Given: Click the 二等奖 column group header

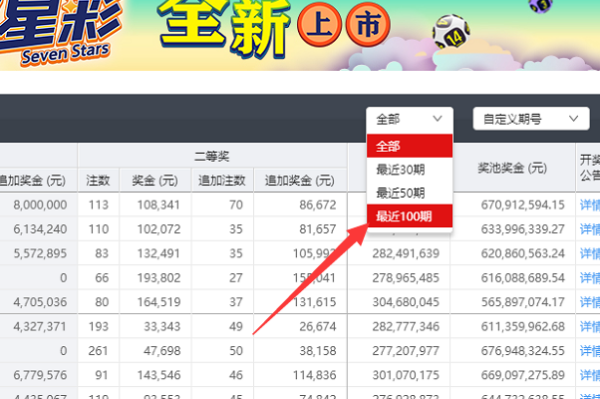Looking at the screenshot, I should click(212, 156).
